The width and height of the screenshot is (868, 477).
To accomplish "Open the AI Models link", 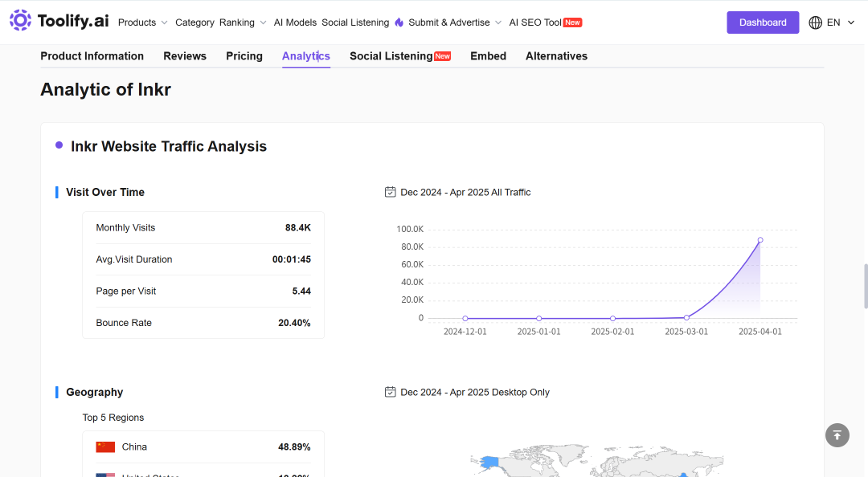I will (x=295, y=22).
